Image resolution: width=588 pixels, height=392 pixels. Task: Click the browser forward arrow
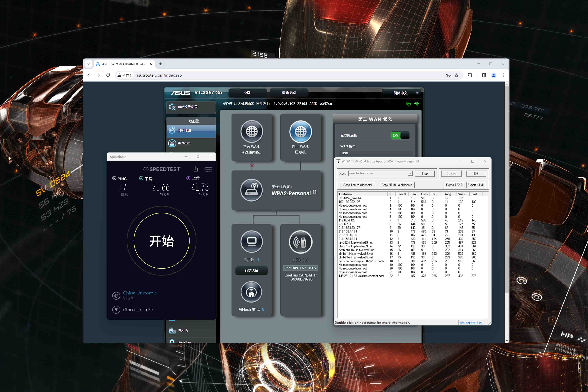point(98,75)
